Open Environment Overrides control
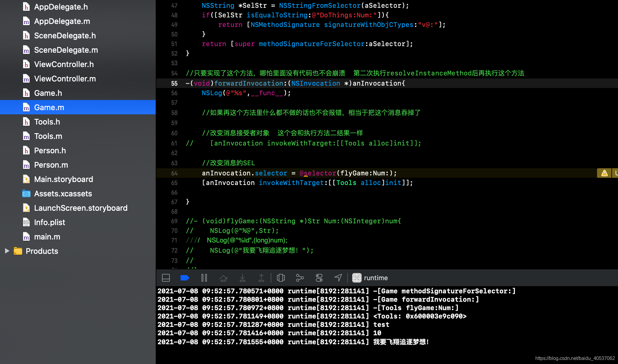The width and height of the screenshot is (618, 364). (x=319, y=278)
